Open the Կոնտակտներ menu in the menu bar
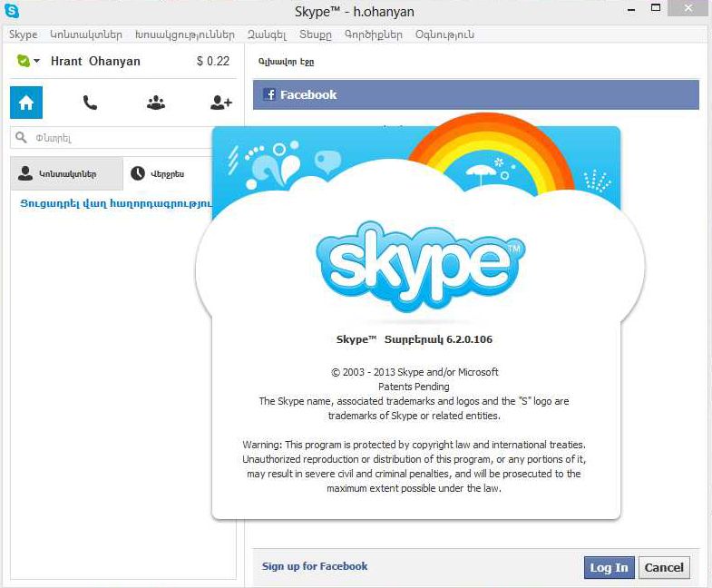712x588 pixels. point(86,34)
